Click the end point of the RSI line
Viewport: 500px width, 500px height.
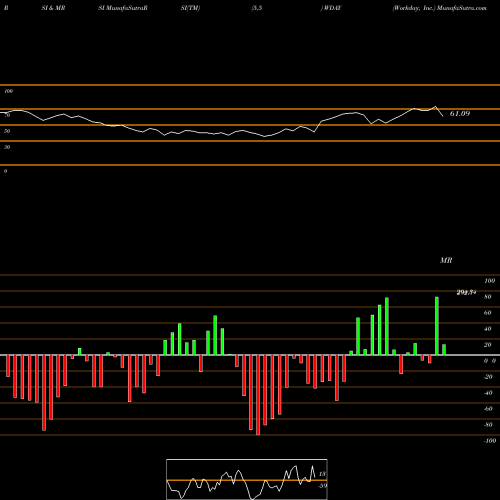coord(443,116)
